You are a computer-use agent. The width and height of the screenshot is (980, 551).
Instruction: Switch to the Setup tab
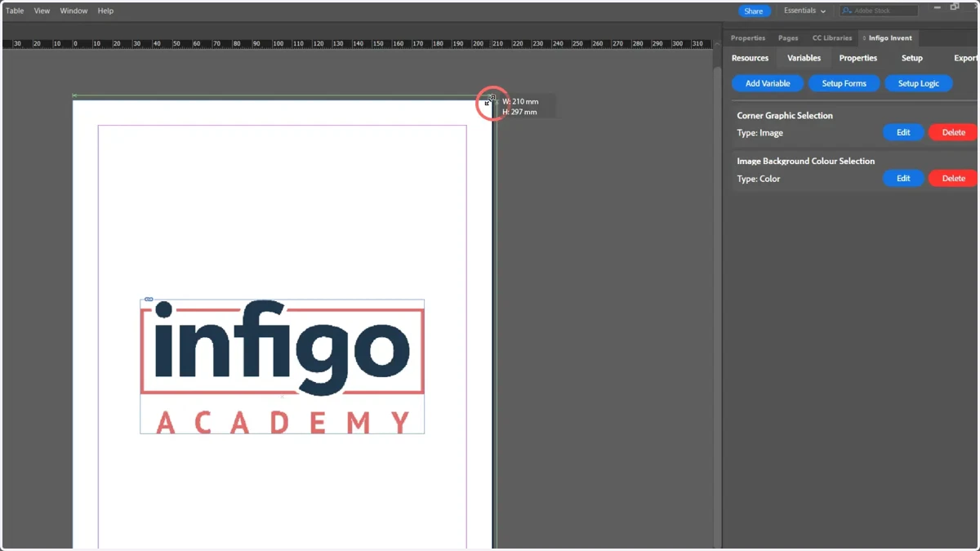pos(911,58)
